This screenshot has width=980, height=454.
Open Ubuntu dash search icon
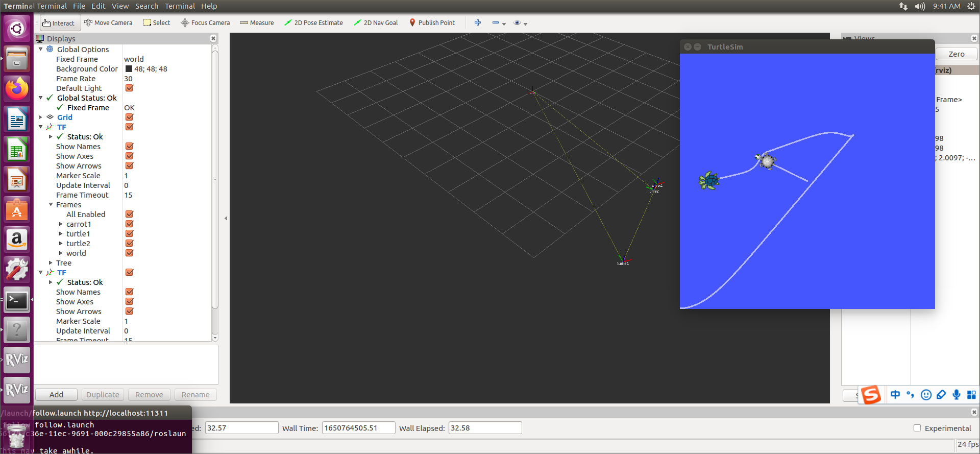tap(17, 29)
